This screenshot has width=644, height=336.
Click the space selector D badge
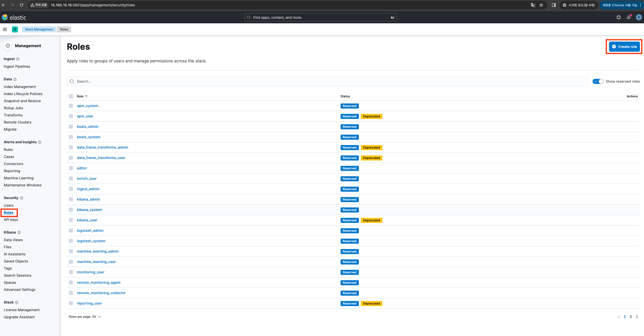(x=15, y=29)
